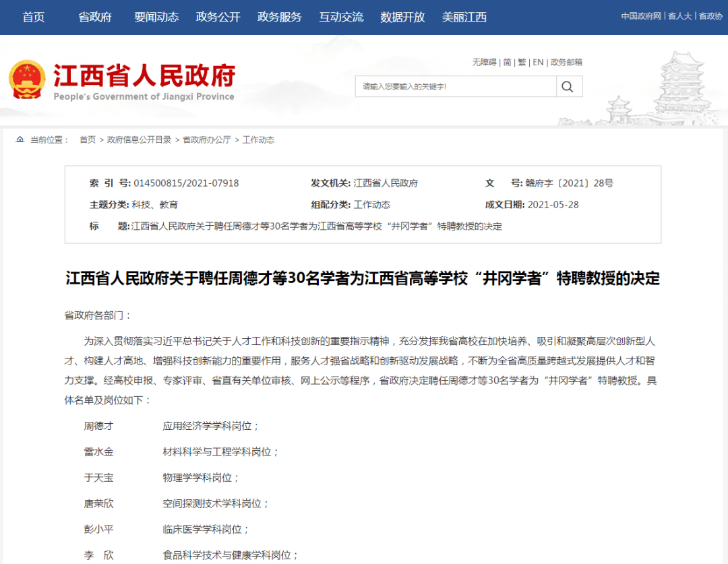Viewport: 728px width, 564px height.
Task: Click the name 周德才 in the list
Action: click(x=98, y=426)
